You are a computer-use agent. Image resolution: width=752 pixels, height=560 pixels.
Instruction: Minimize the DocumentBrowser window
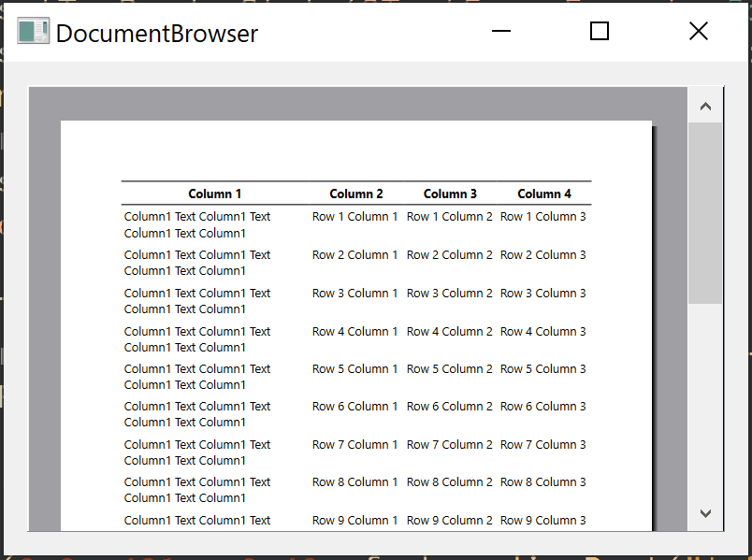pos(501,32)
